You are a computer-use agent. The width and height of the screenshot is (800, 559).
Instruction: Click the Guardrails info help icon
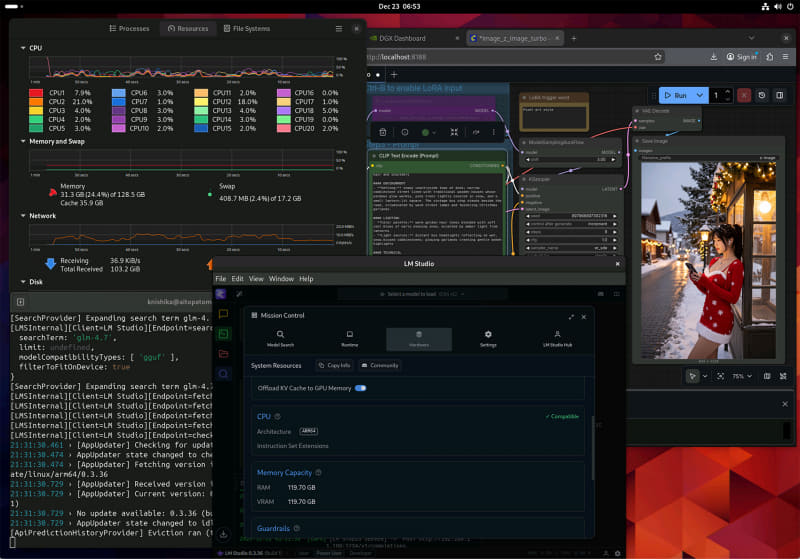click(x=296, y=528)
